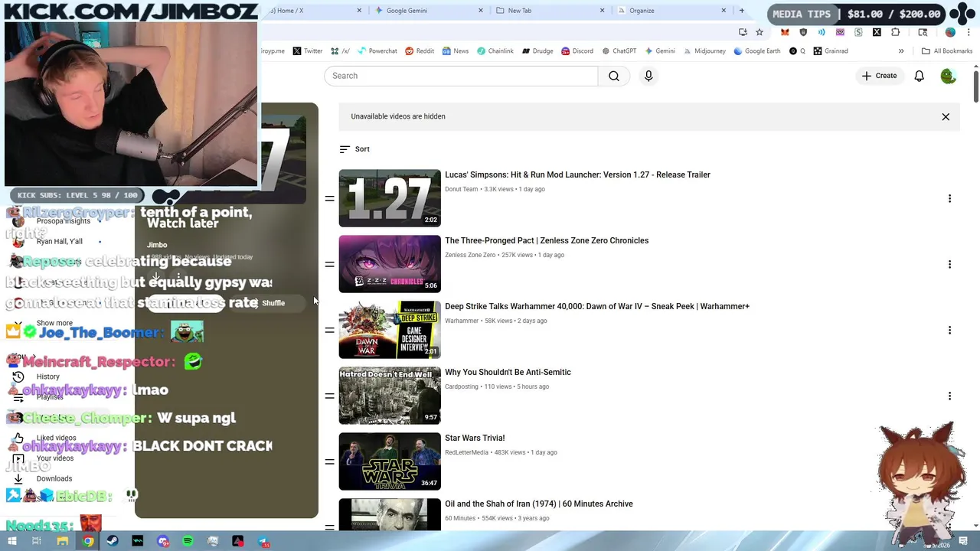The image size is (980, 551).
Task: Open Oil and the Shah of Iran title
Action: pos(539,504)
